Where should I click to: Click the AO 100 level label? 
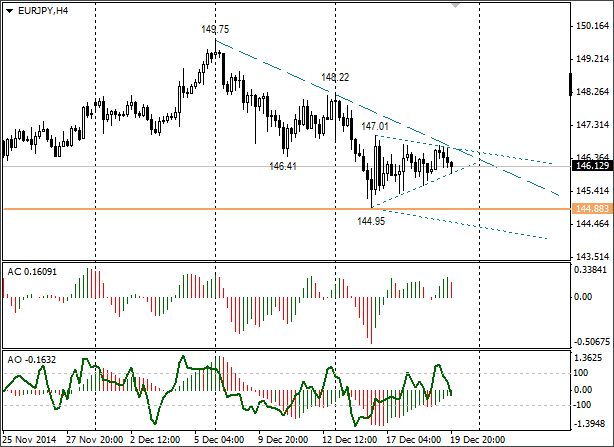pyautogui.click(x=581, y=373)
